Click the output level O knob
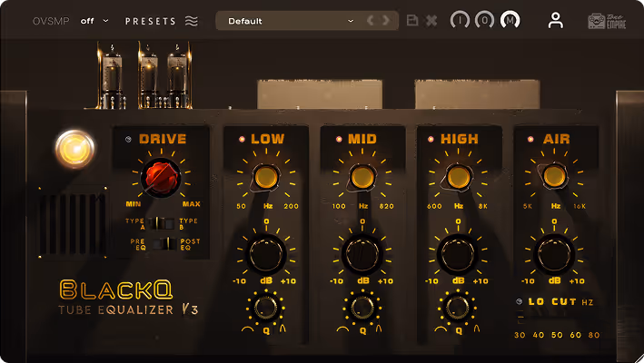This screenshot has height=363, width=644. point(485,20)
